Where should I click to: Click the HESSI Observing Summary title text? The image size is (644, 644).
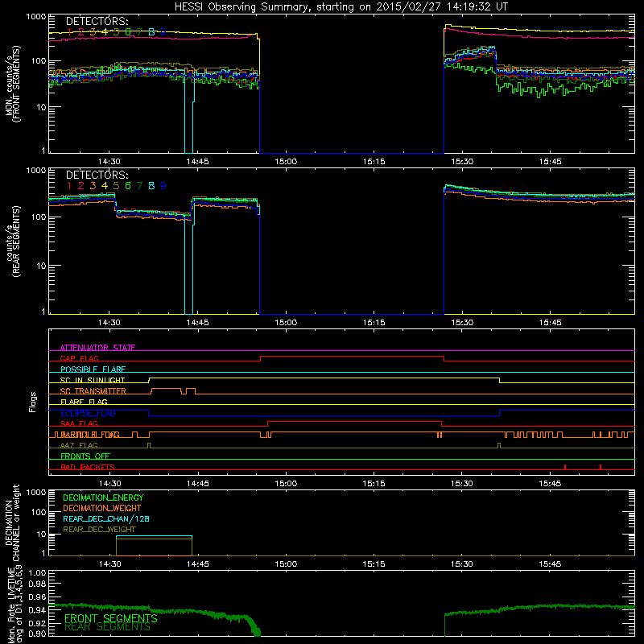click(x=341, y=7)
